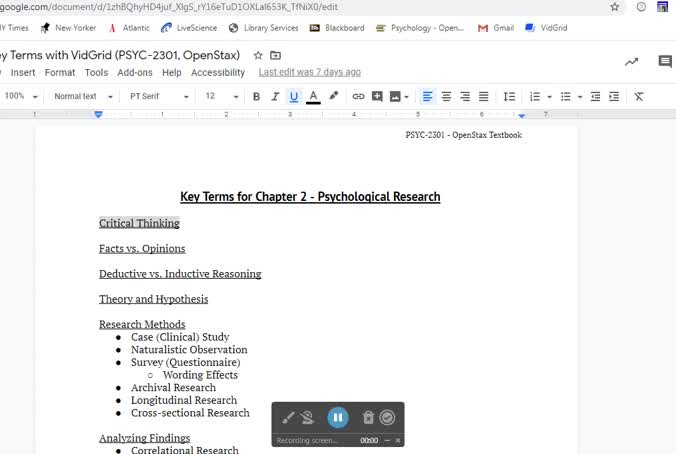The width and height of the screenshot is (676, 454).
Task: Click the 'Naturalistic Observation' bullet
Action: click(x=189, y=350)
